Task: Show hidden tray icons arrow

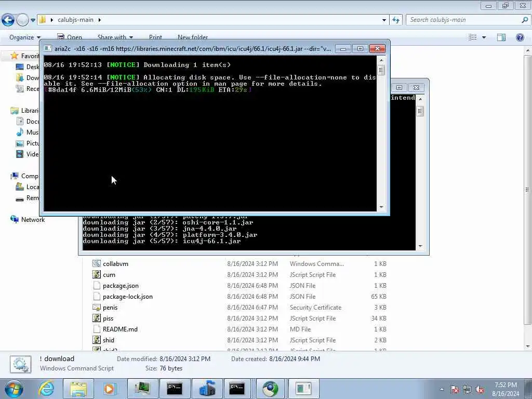Action: [x=442, y=390]
